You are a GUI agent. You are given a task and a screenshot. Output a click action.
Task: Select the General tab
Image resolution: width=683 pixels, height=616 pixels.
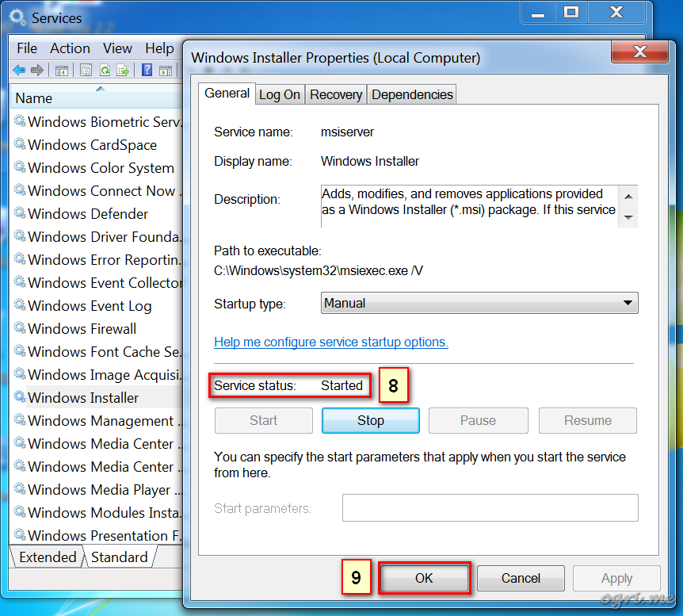[227, 94]
